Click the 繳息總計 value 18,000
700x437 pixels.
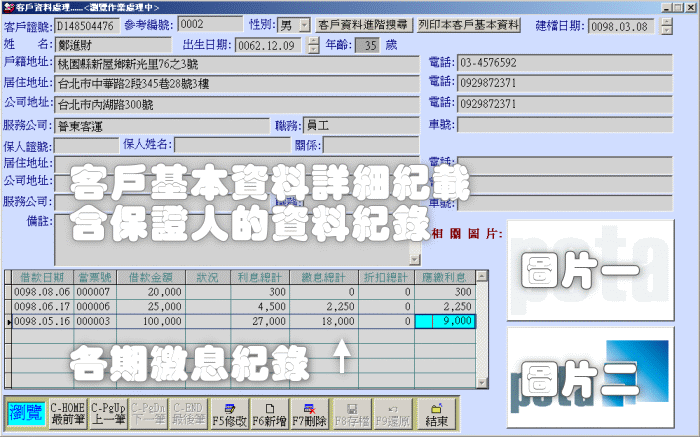[x=324, y=321]
